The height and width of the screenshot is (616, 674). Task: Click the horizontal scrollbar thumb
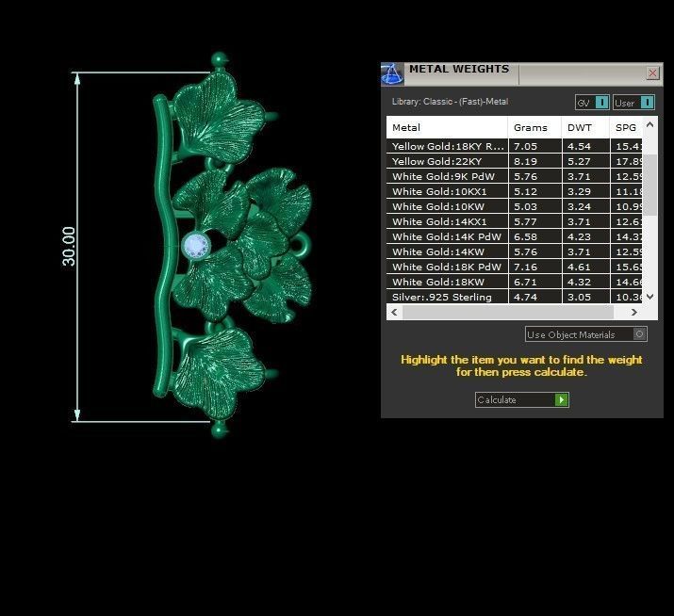(x=508, y=313)
